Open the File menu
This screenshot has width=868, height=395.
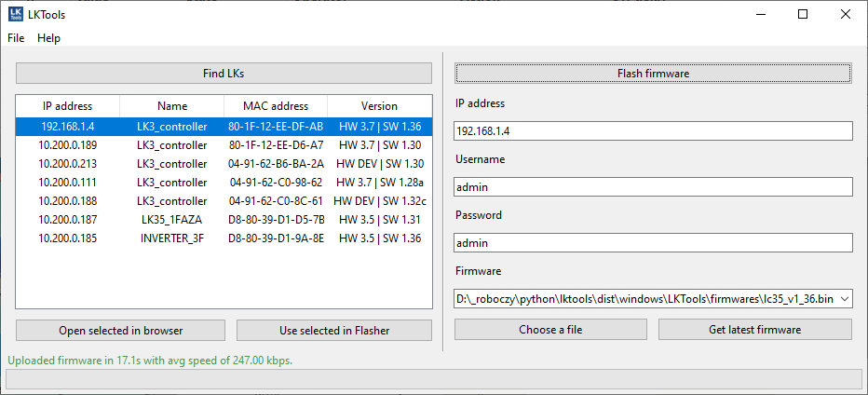click(16, 38)
